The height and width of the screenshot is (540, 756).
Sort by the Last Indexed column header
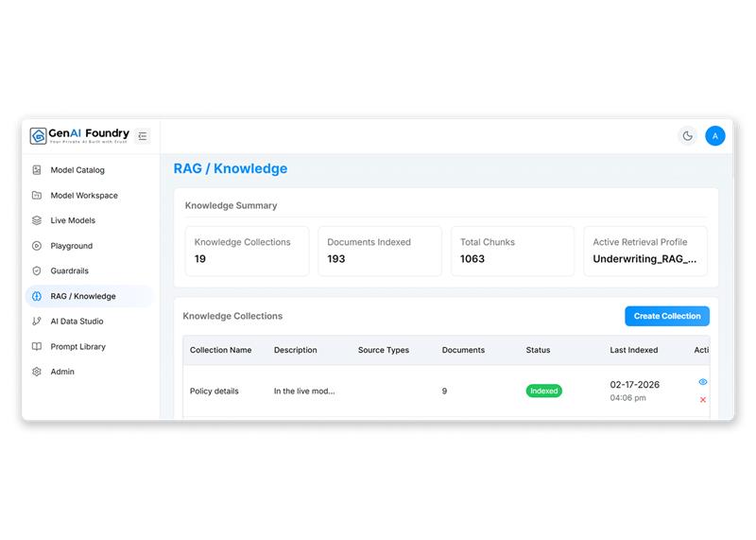(633, 350)
